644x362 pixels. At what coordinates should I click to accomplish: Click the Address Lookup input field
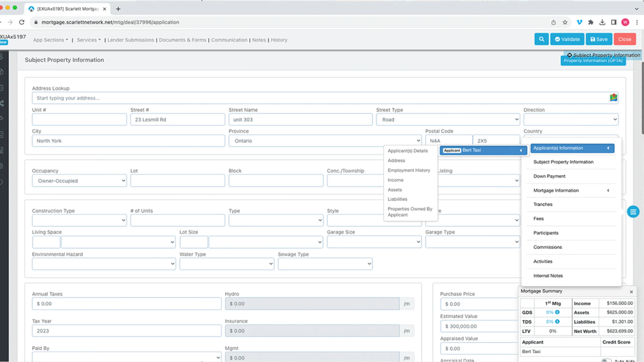[x=319, y=98]
